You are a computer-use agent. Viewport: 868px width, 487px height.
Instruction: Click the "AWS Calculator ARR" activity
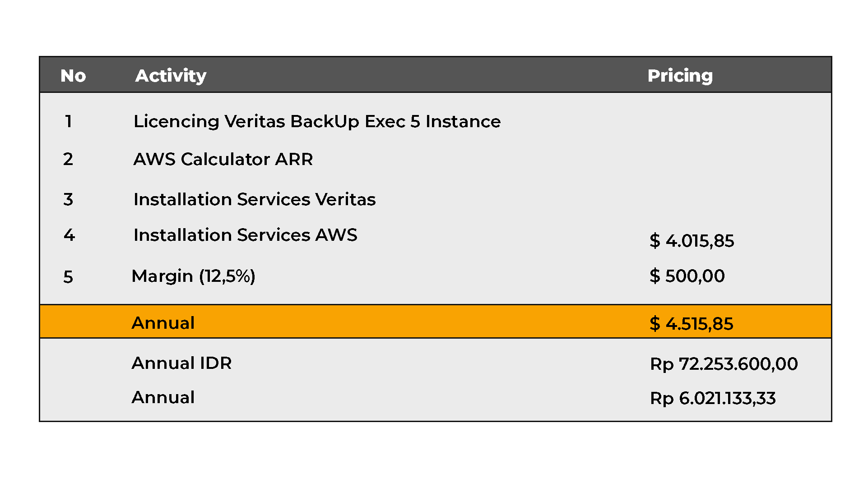(x=223, y=159)
